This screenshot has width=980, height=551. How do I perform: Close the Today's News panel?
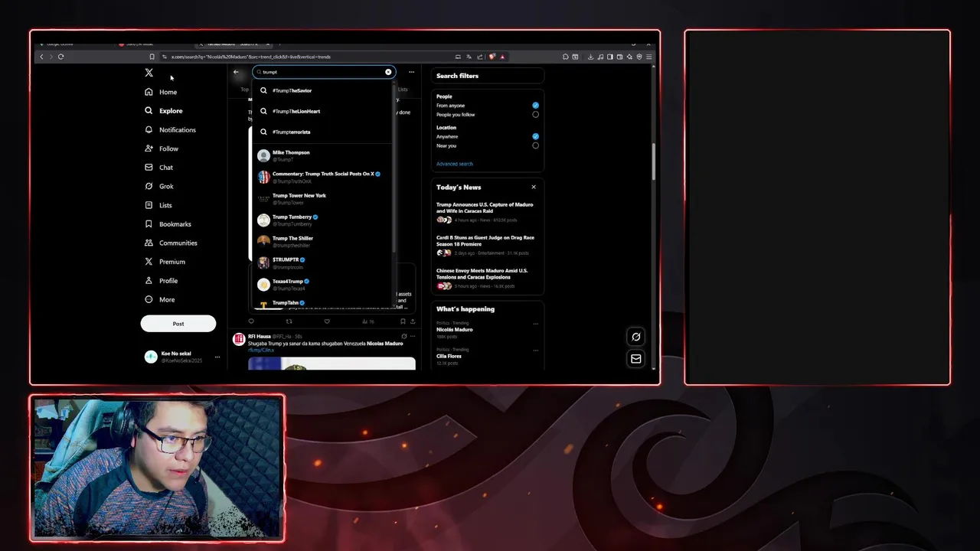pos(534,187)
